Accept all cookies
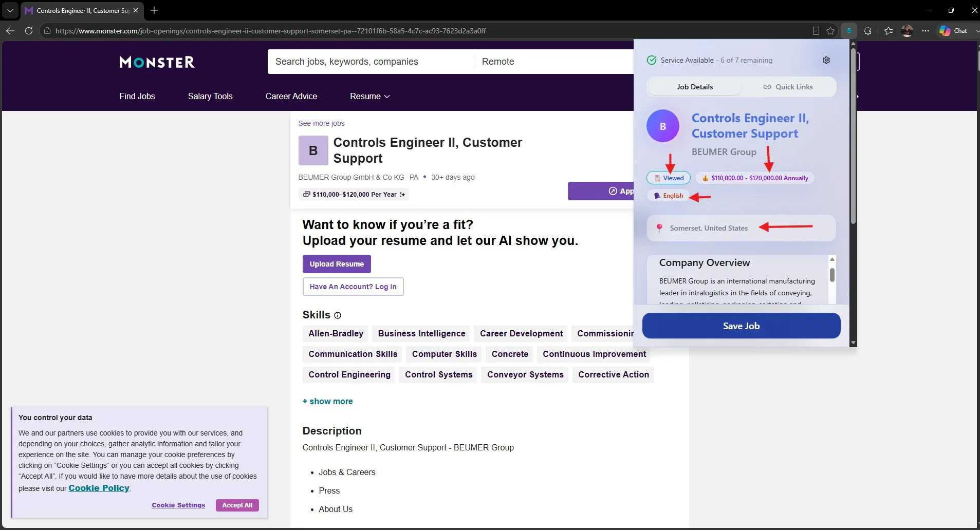Image resolution: width=980 pixels, height=530 pixels. [x=237, y=505]
